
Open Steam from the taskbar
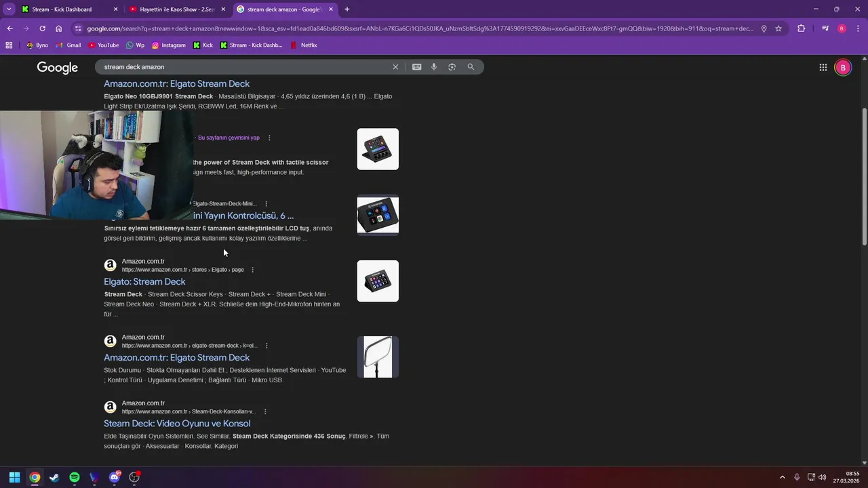[x=54, y=477]
